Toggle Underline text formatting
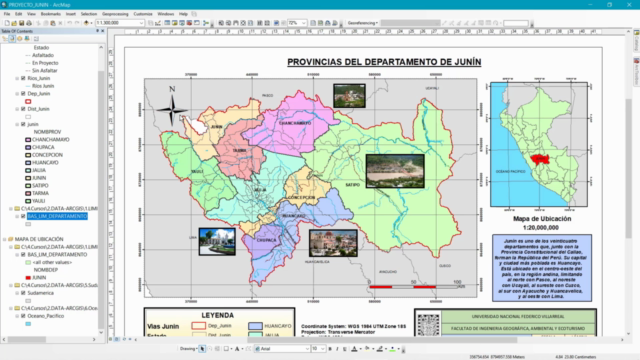This screenshot has width=640, height=360. point(345,349)
